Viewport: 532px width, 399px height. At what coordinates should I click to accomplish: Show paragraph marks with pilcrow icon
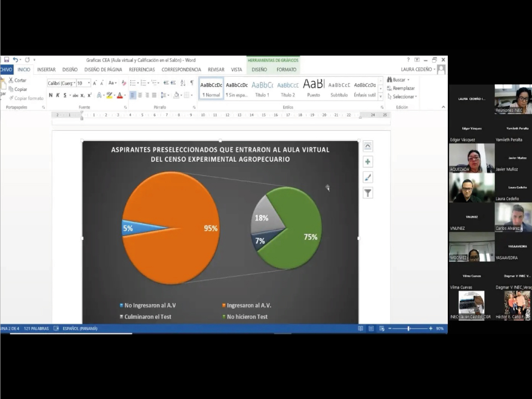(x=192, y=83)
